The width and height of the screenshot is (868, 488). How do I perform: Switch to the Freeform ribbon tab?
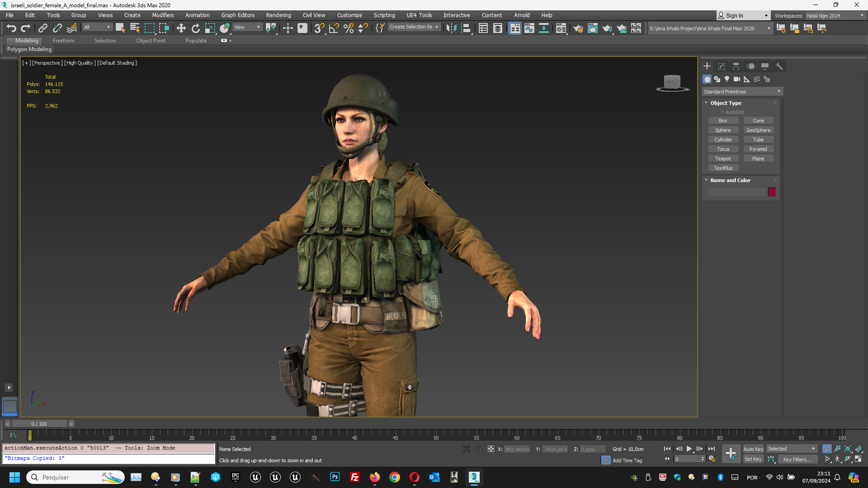click(x=63, y=41)
